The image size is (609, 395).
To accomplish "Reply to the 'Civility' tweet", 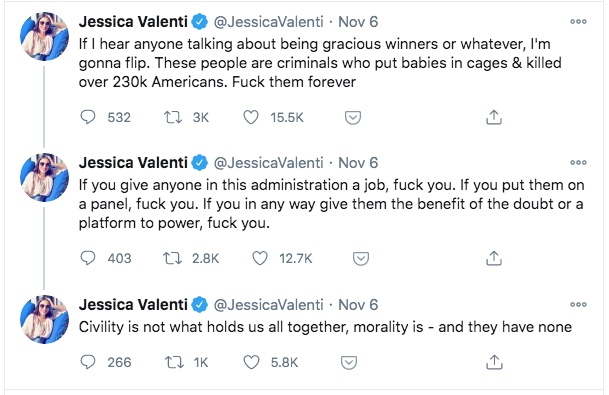I will pyautogui.click(x=88, y=362).
